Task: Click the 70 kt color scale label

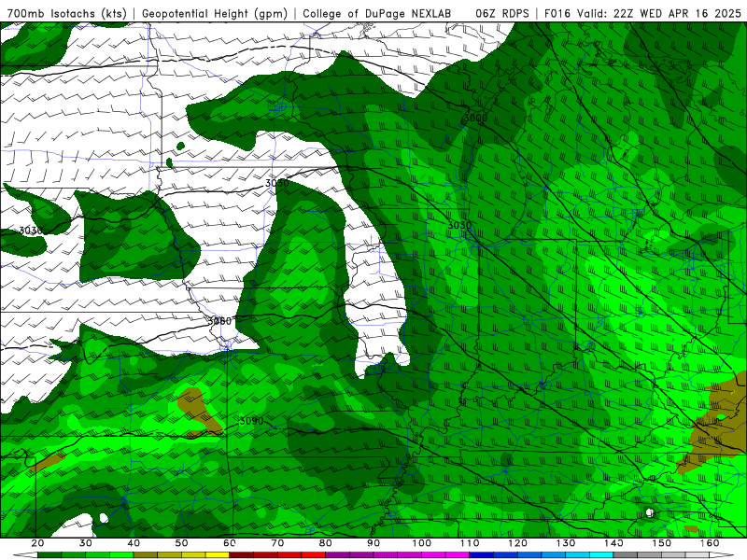Action: coord(277,543)
